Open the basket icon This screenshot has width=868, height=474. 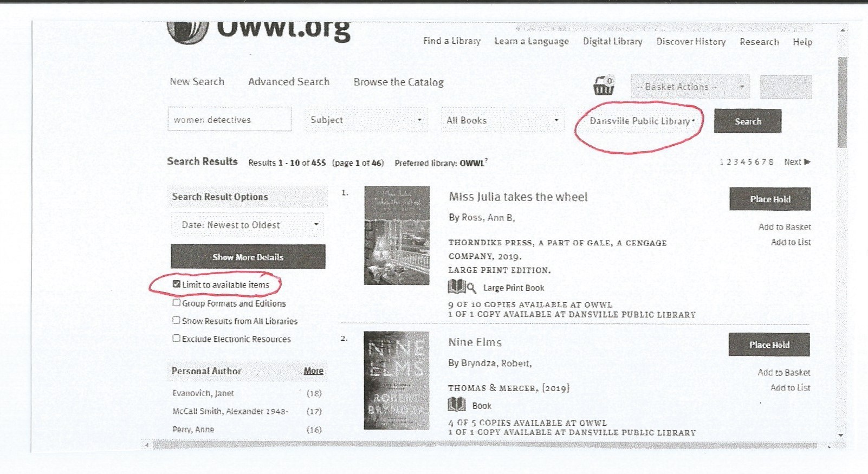(604, 86)
